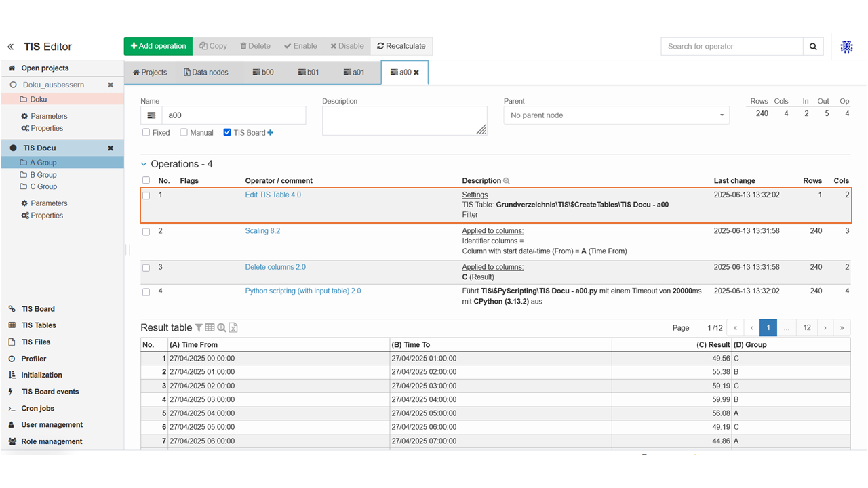Click the node type icon beside name field
This screenshot has width=868, height=488.
151,115
